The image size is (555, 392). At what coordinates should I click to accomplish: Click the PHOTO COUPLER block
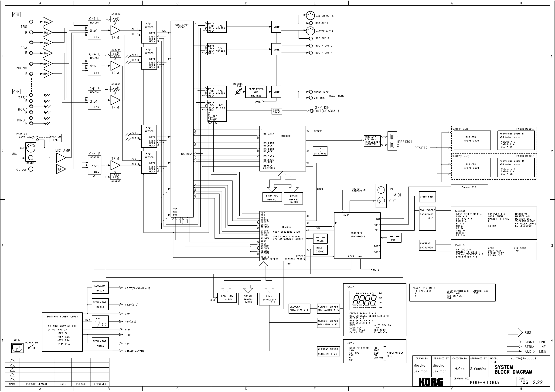[357, 190]
